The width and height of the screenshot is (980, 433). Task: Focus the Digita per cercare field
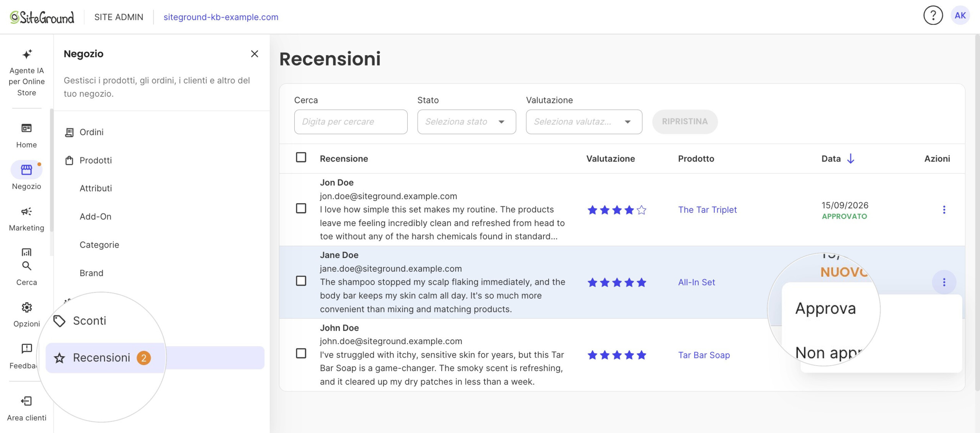pyautogui.click(x=351, y=122)
